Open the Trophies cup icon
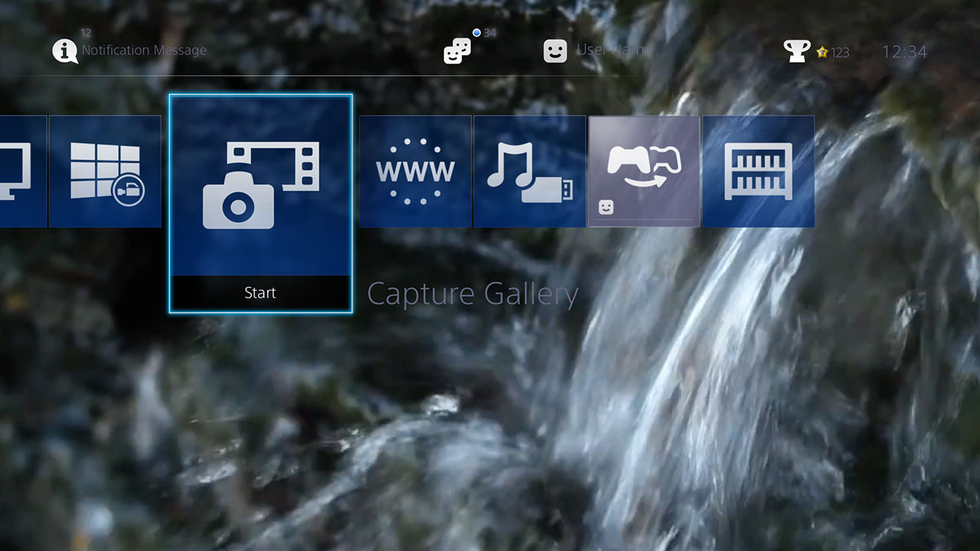 [x=797, y=51]
